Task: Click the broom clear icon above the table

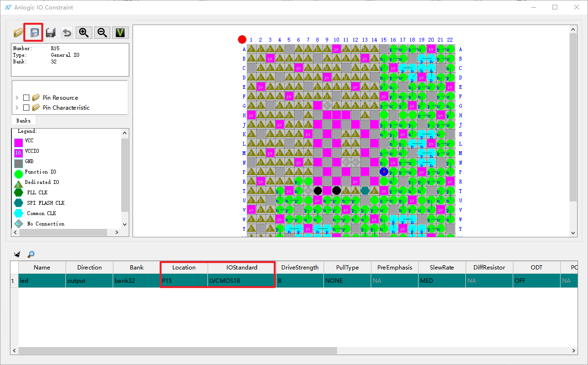Action: tap(18, 254)
